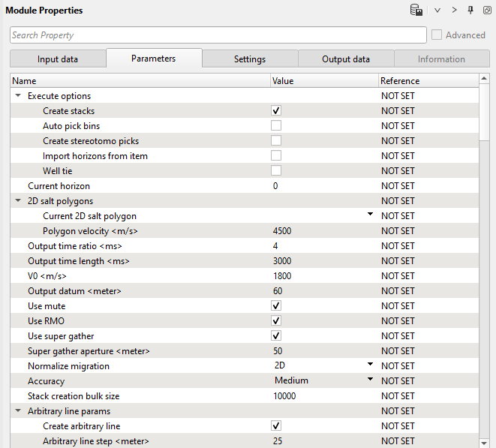Enable the Auto pick bins checkbox
The height and width of the screenshot is (448, 496).
(276, 126)
